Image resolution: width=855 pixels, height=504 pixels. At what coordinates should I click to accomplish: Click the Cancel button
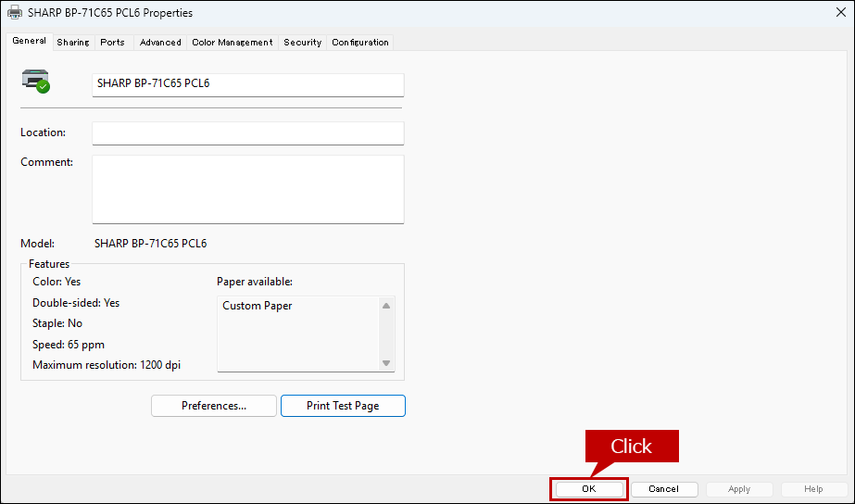tap(664, 489)
